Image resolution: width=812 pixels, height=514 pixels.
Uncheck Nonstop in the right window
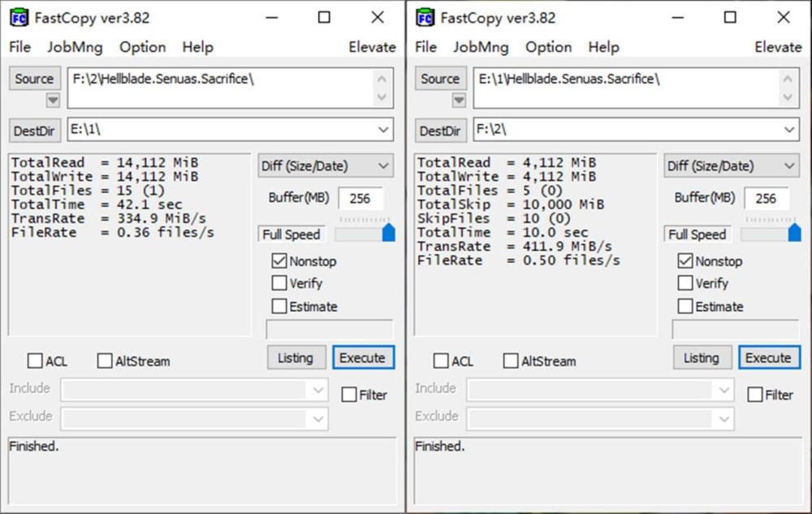685,261
